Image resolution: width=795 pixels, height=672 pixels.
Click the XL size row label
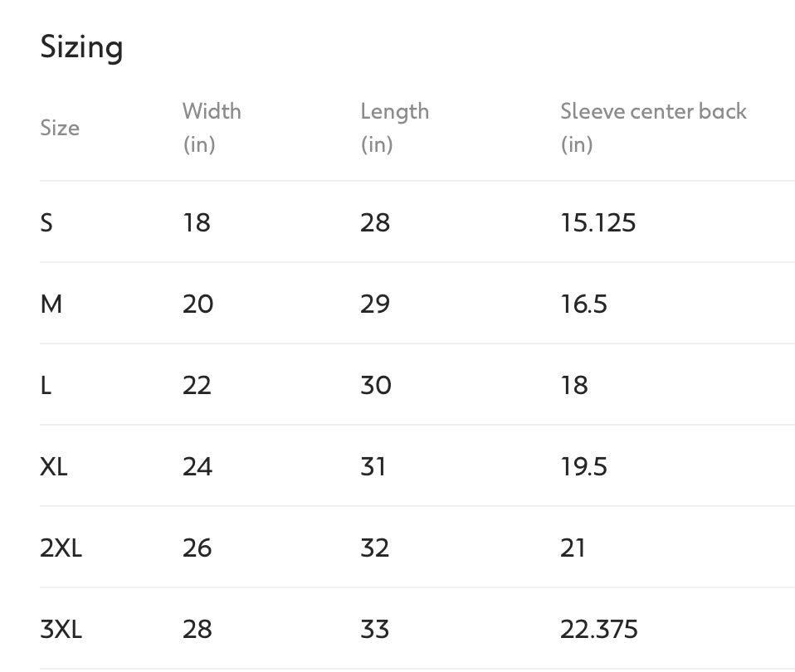(54, 466)
